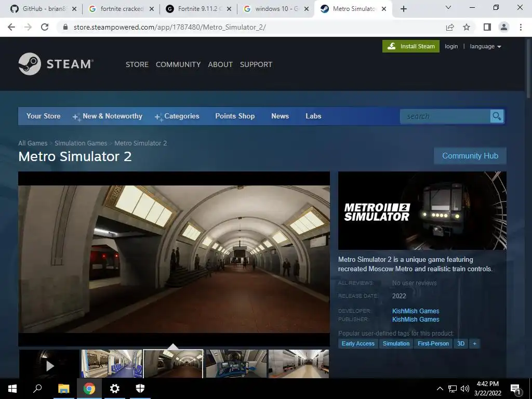The image size is (532, 399).
Task: Open Settings gear in taskbar
Action: coord(115,389)
